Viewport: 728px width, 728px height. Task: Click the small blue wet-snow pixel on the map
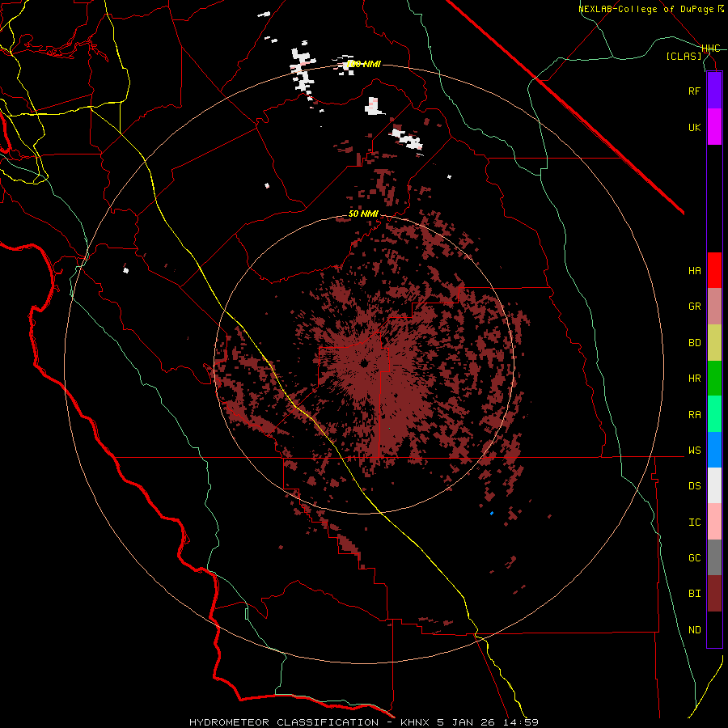tap(492, 513)
